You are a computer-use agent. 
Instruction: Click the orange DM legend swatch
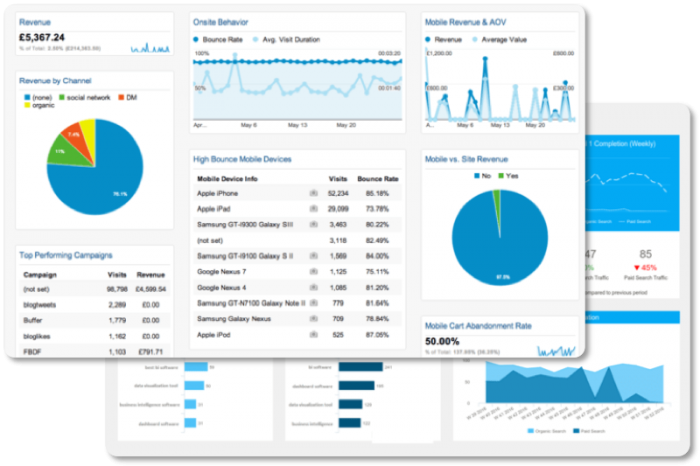point(121,97)
